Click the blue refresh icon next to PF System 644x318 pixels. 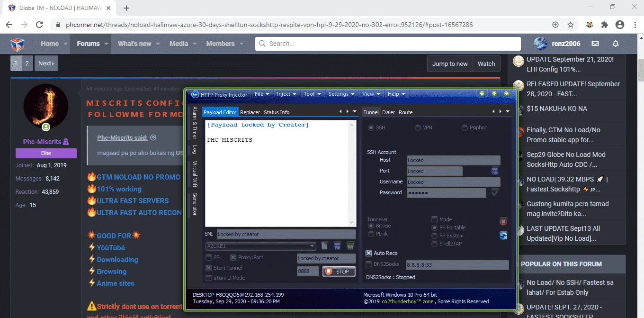(503, 236)
